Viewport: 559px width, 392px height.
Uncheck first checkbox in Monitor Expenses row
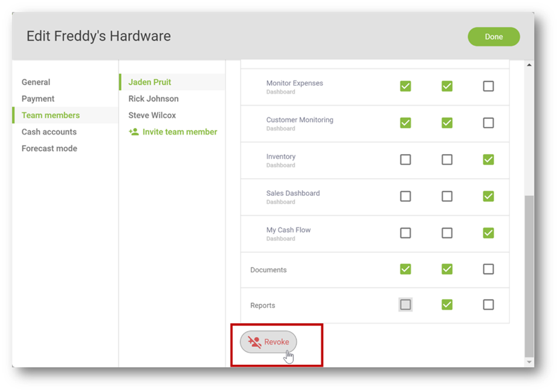406,86
